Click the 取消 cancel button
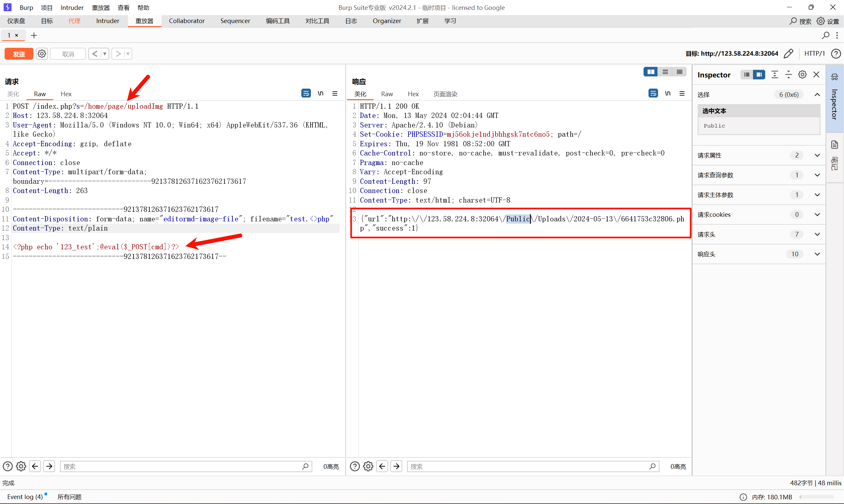 point(68,54)
